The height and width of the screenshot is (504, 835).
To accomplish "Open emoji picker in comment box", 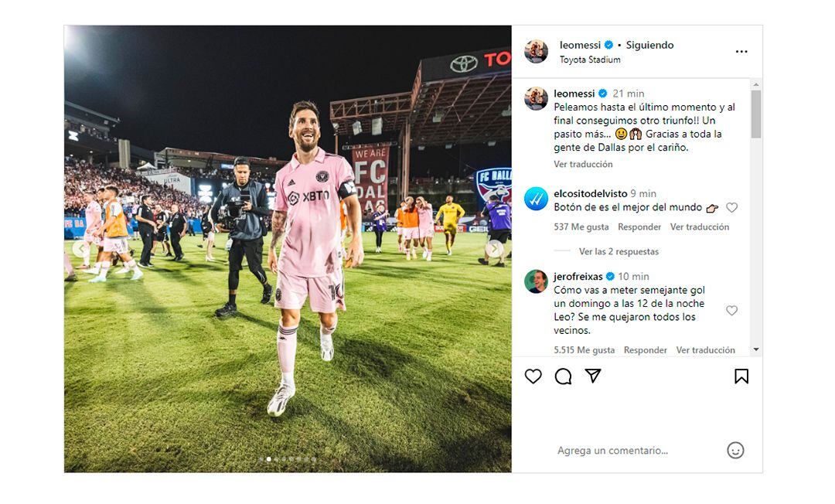I will pyautogui.click(x=735, y=450).
